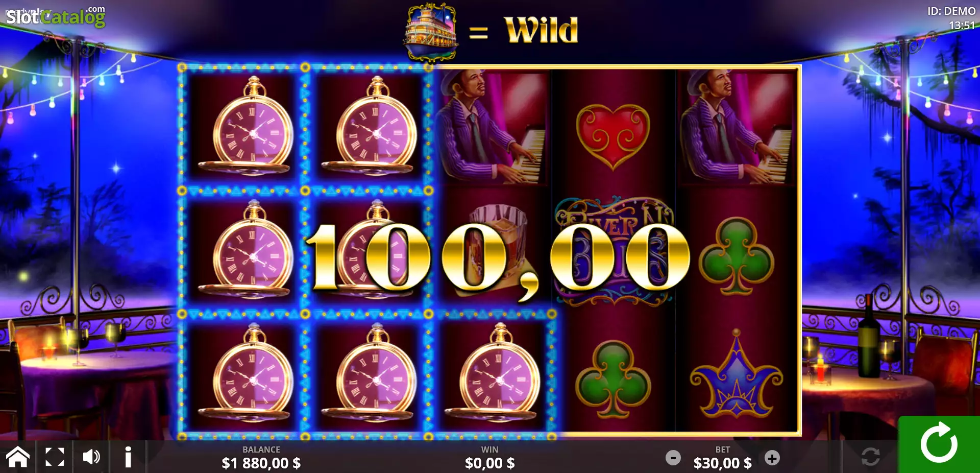Spin the reels with green button
This screenshot has height=473, width=980.
pyautogui.click(x=939, y=444)
